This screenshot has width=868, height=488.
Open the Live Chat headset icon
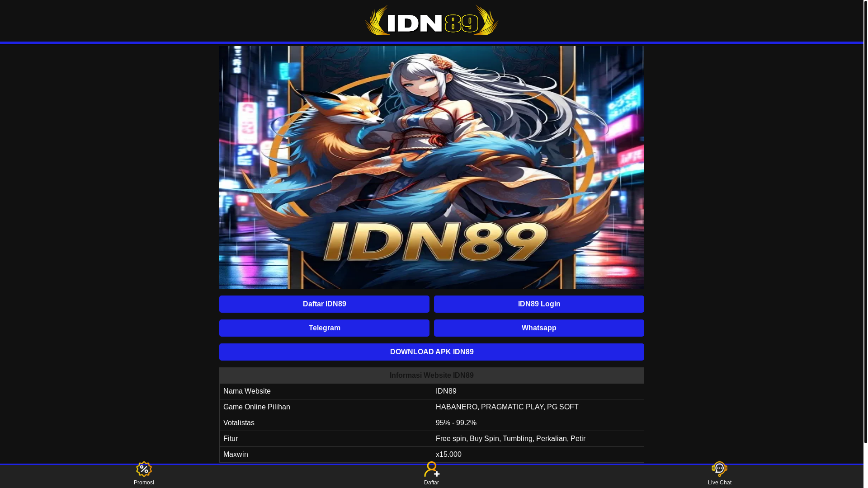720,469
